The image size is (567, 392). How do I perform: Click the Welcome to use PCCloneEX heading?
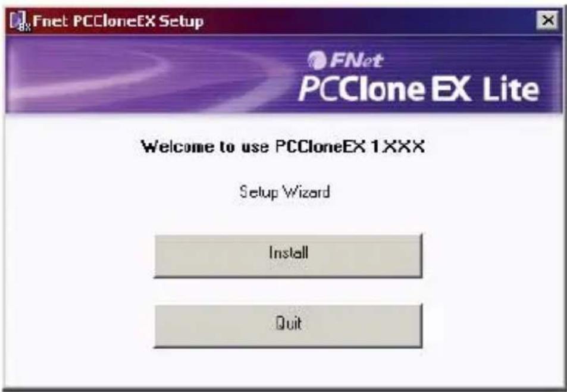coord(283,147)
